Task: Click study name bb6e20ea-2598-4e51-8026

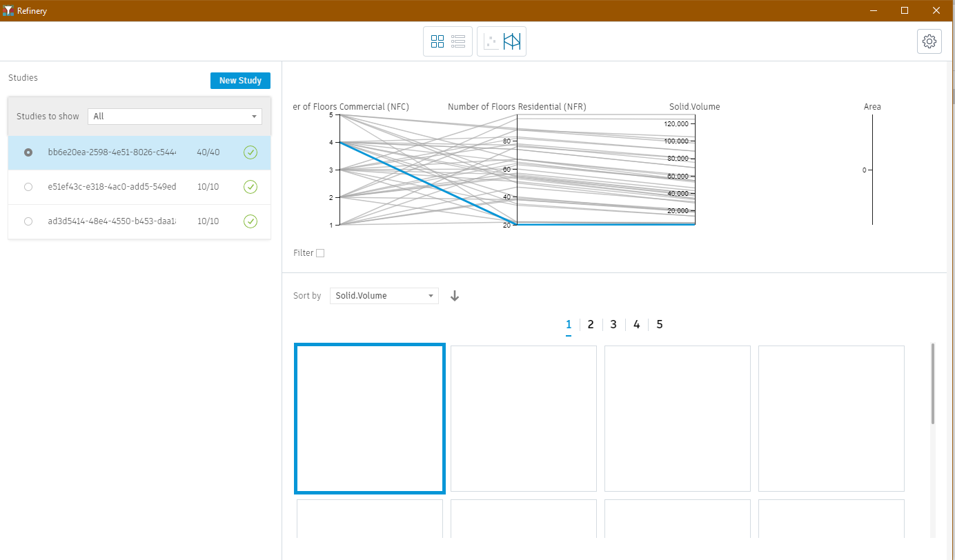Action: coord(112,152)
